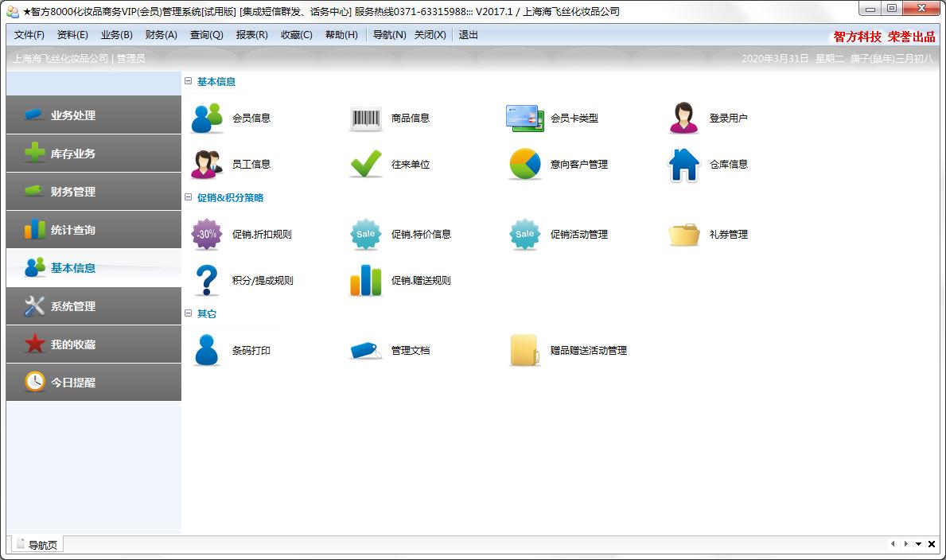Click the 仓库信息 label
Image resolution: width=946 pixels, height=560 pixels.
point(729,164)
